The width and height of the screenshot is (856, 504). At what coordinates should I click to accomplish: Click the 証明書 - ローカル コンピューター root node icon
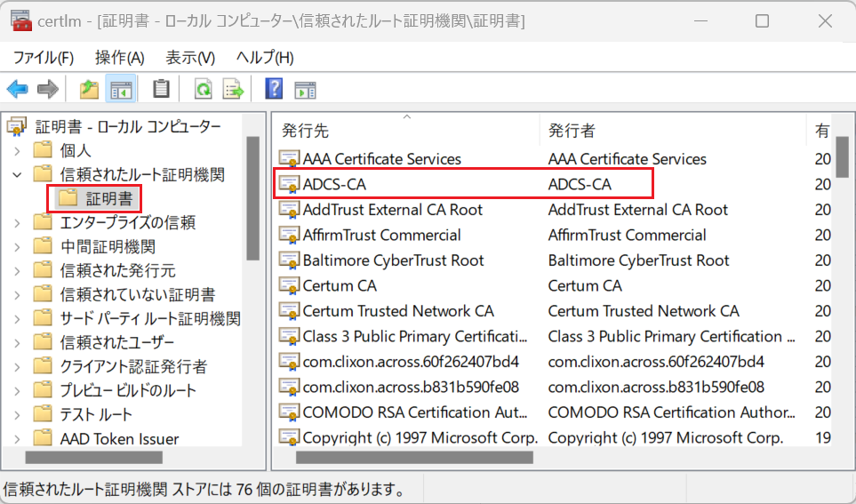pos(17,127)
